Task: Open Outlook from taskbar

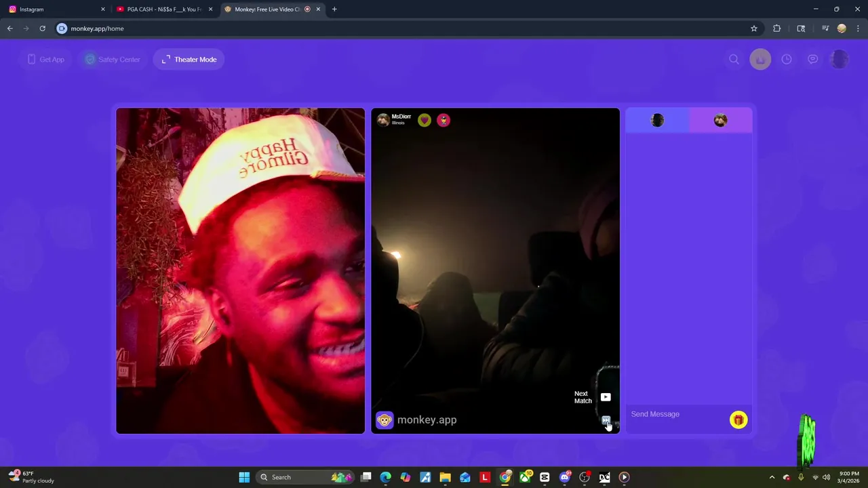Action: pyautogui.click(x=465, y=477)
